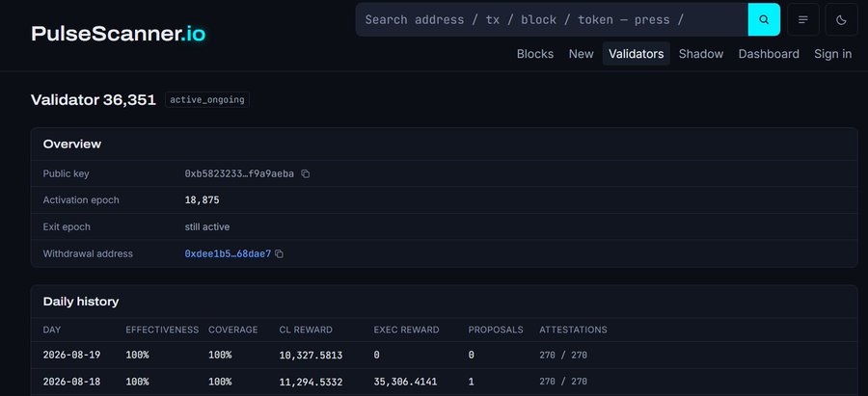Select public key 0xb5823233…f9a9aeba text
Screen dimensions: 868x396
coord(239,173)
